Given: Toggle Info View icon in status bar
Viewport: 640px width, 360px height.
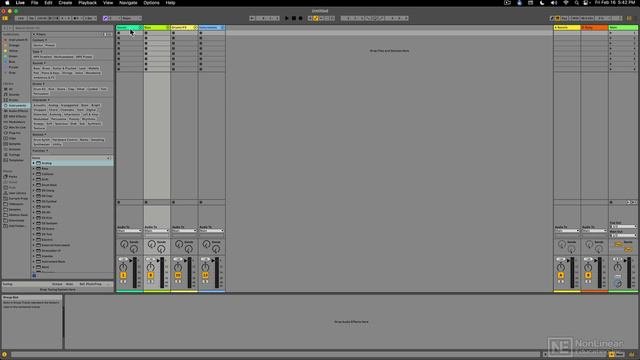Looking at the screenshot, I should click(x=4, y=355).
